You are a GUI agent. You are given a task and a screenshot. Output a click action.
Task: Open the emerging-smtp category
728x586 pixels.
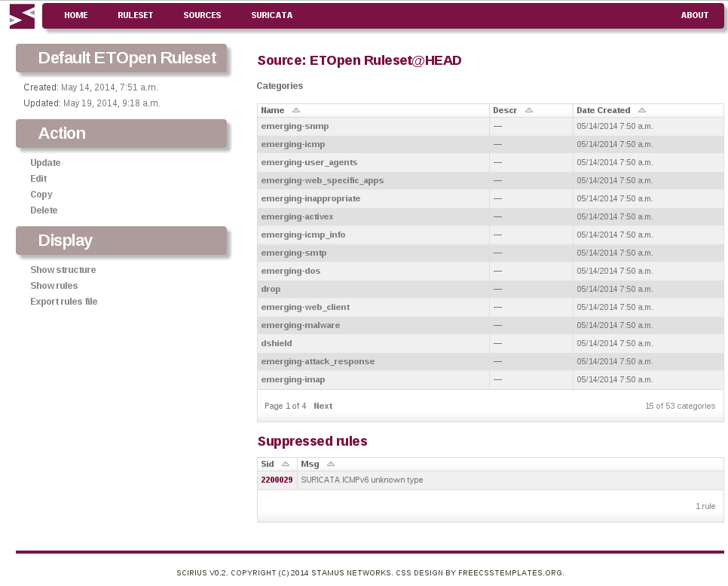294,253
